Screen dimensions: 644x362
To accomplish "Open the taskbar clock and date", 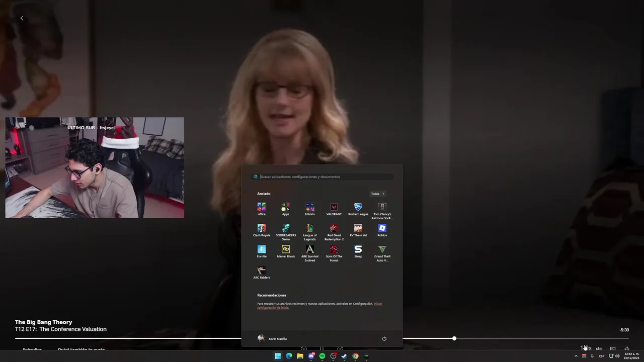I will coord(631,356).
